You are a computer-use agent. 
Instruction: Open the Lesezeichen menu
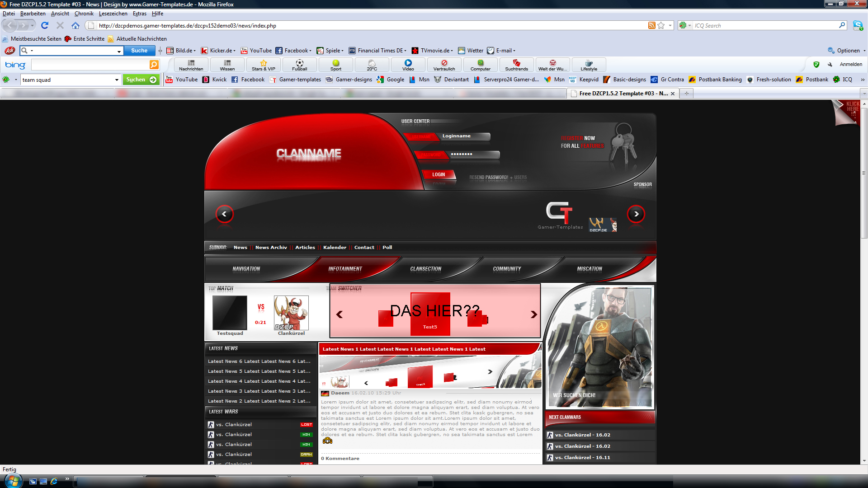(113, 14)
